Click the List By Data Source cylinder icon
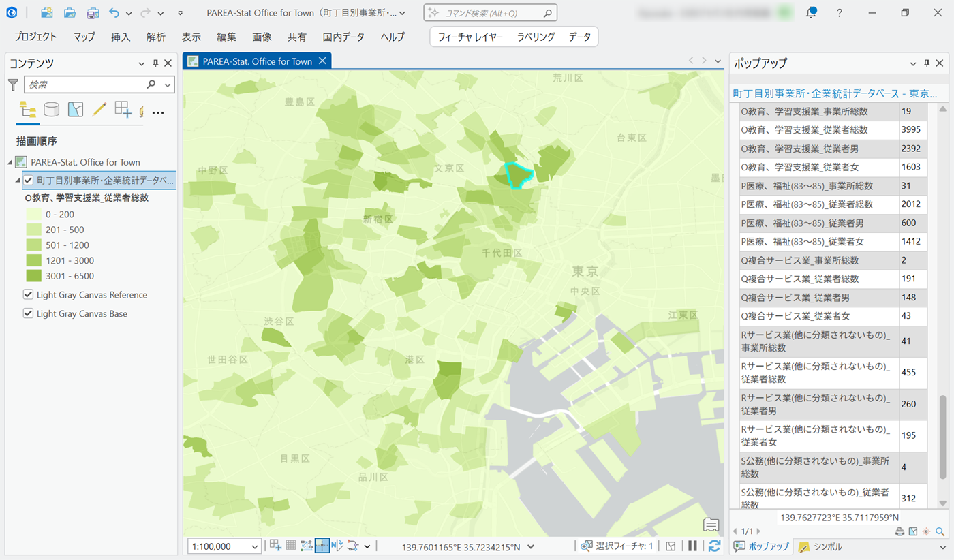The height and width of the screenshot is (560, 954). (51, 110)
